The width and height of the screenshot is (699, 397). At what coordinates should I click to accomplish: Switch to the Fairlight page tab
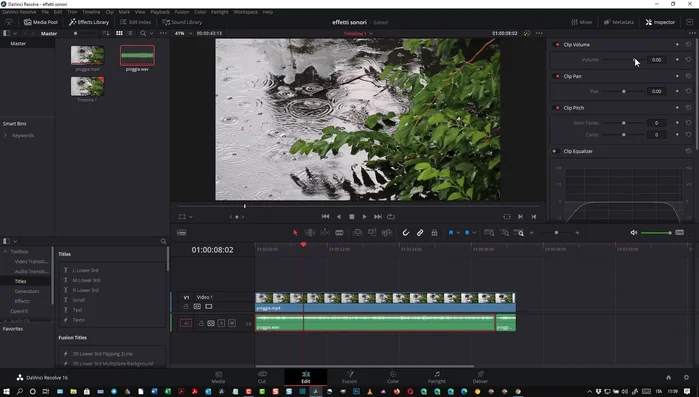click(436, 377)
